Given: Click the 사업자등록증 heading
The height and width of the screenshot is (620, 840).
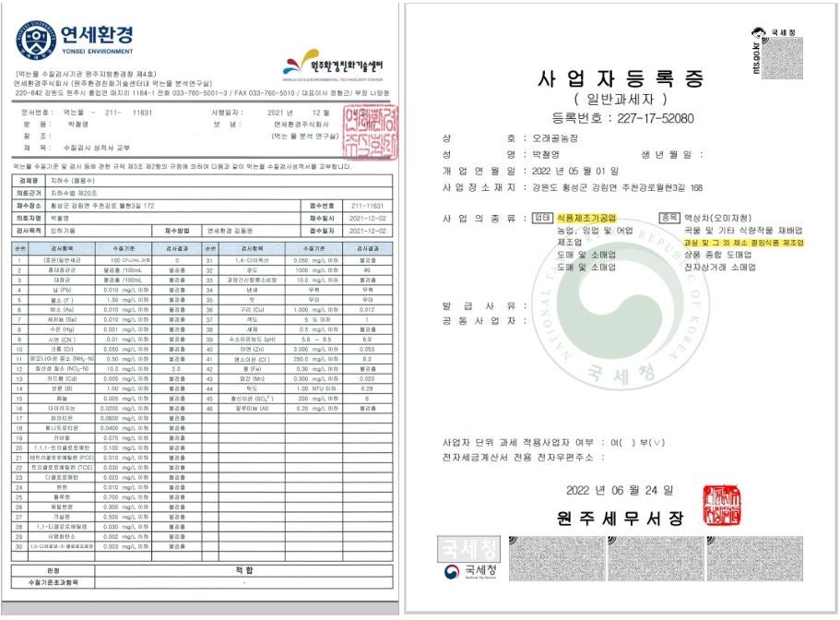Looking at the screenshot, I should tap(621, 78).
